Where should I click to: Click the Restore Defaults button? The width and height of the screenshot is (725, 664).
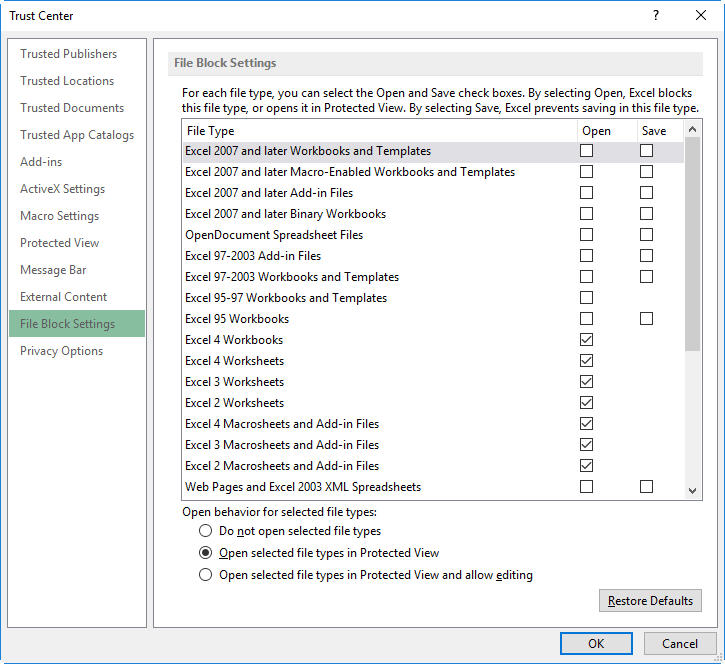pos(650,601)
